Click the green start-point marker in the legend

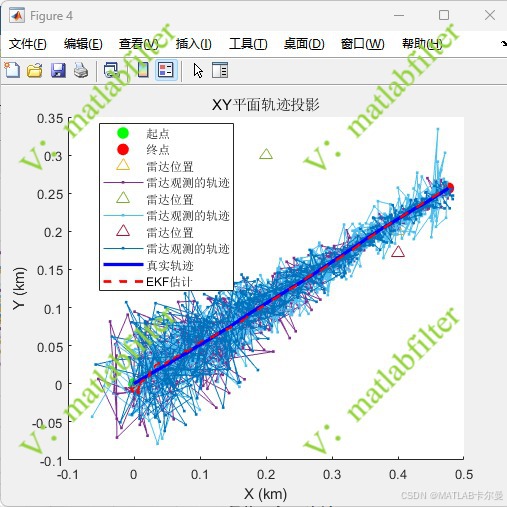tap(123, 133)
